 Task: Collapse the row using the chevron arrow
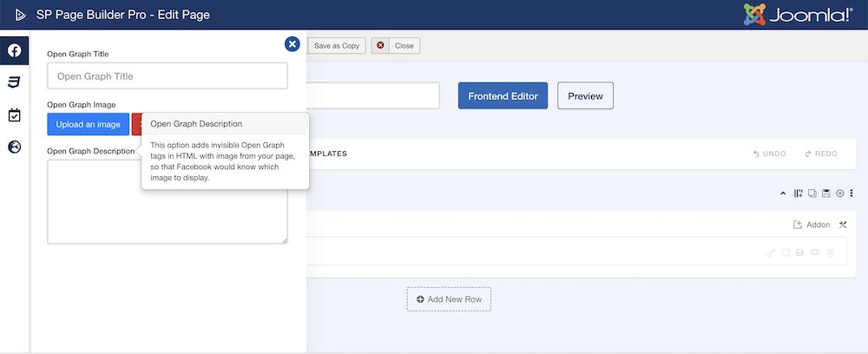[x=783, y=193]
